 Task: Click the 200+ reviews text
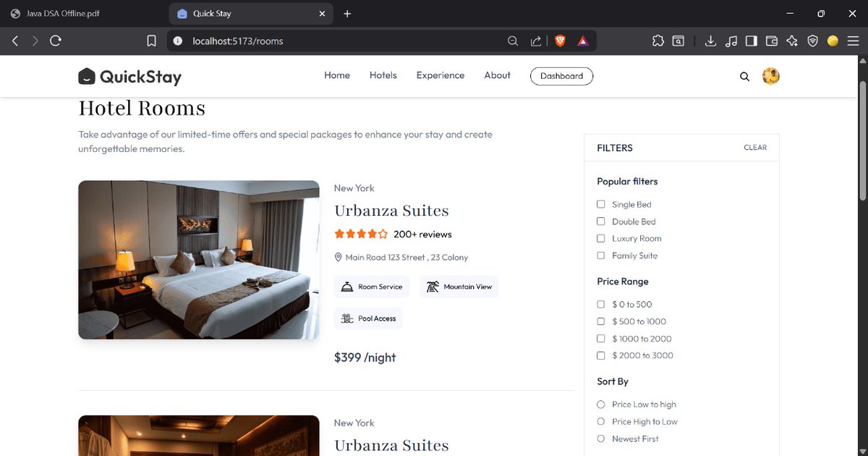pyautogui.click(x=423, y=235)
